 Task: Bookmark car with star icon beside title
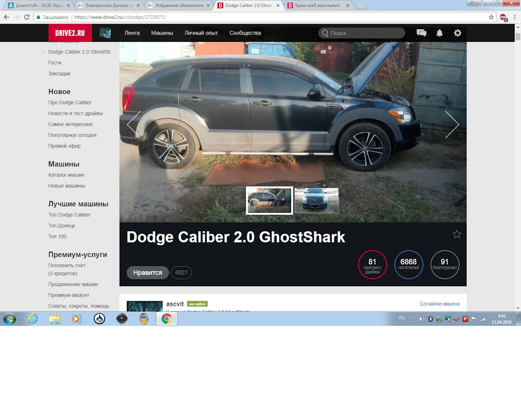pyautogui.click(x=457, y=234)
